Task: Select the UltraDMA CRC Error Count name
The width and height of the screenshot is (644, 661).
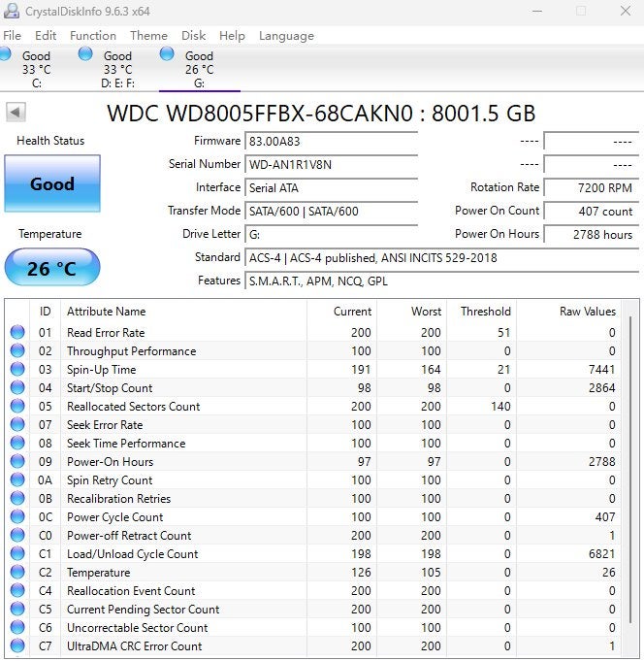Action: (x=135, y=645)
